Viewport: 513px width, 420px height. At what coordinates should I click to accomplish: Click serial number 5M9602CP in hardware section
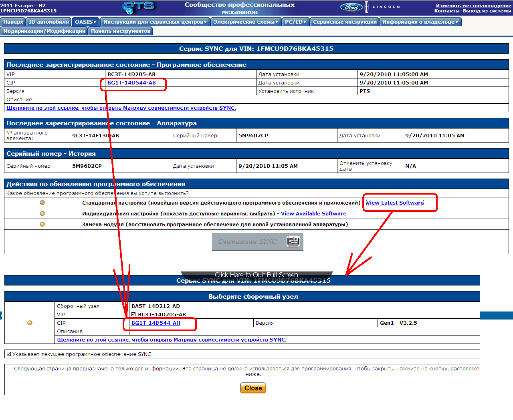253,136
